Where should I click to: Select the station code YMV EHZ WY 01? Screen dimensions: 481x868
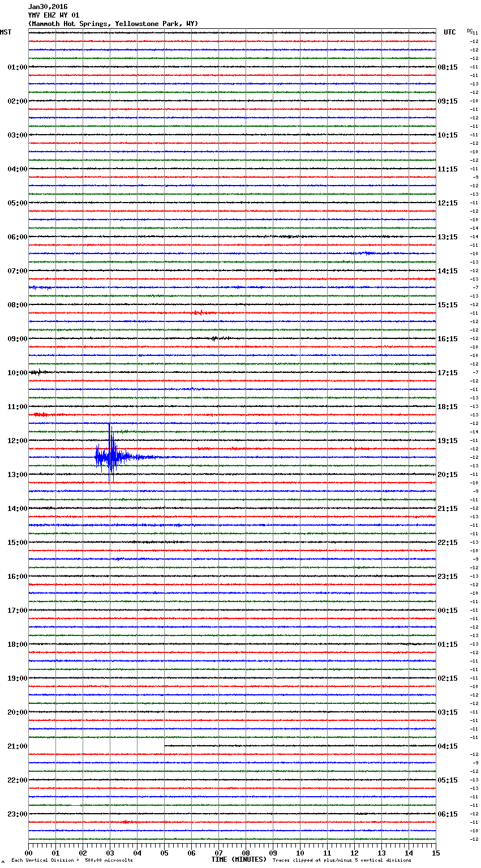tap(54, 15)
